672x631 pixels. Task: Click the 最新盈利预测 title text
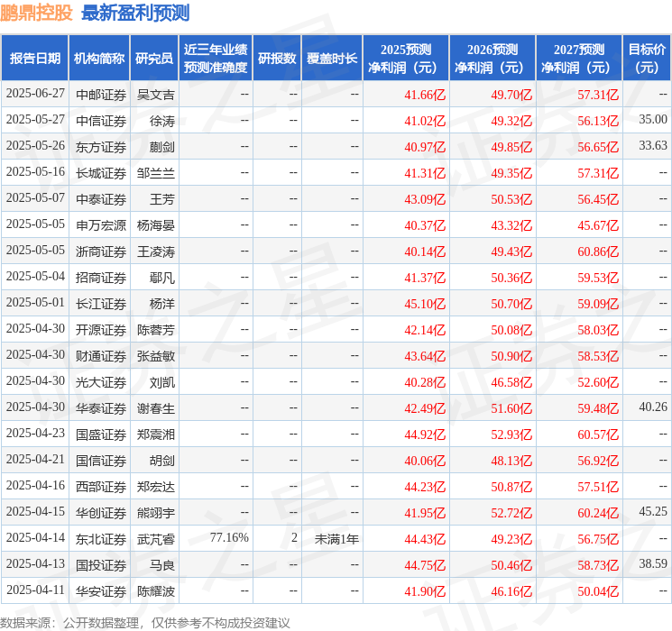[x=135, y=14]
